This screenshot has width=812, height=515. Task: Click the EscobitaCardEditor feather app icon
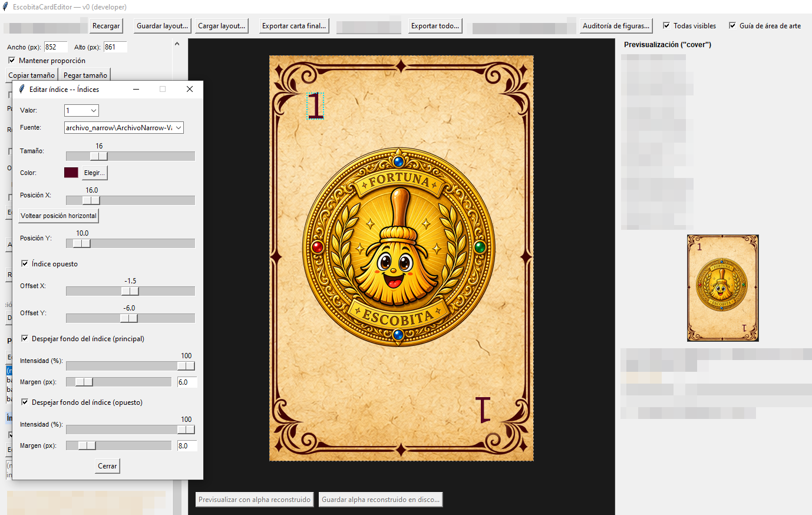[x=6, y=6]
